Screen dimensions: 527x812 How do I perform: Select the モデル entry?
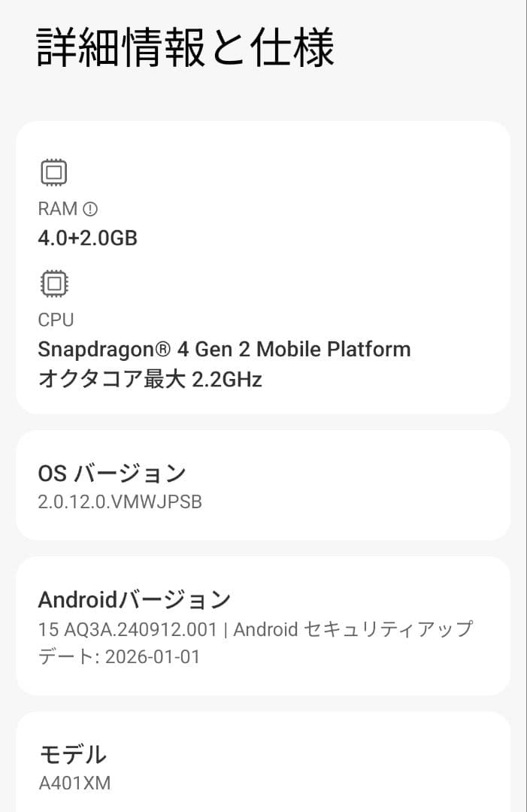point(263,765)
